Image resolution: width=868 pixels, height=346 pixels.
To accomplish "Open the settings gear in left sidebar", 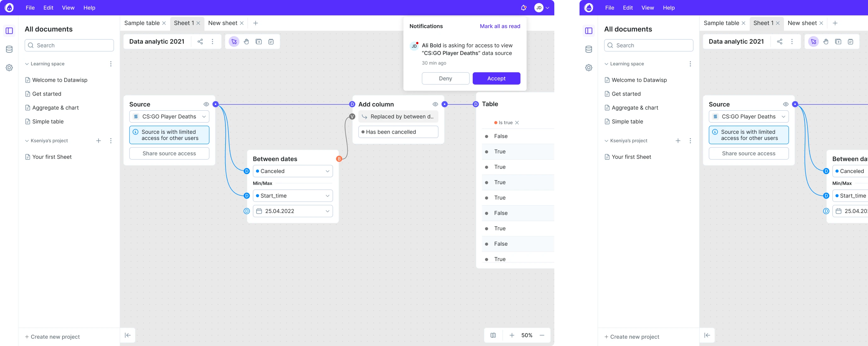I will (9, 68).
